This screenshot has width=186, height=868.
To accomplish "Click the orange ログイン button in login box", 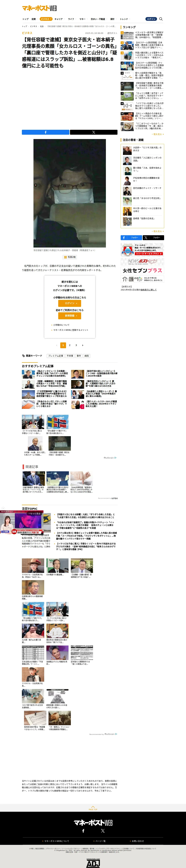I will (70, 303).
